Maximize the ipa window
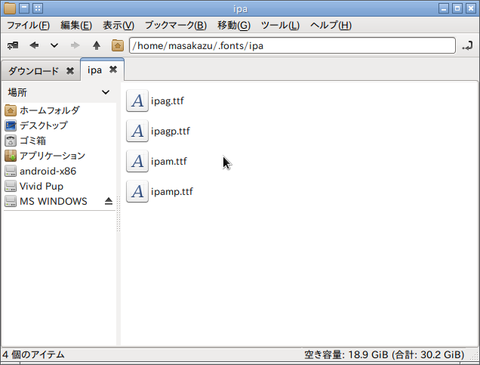Image resolution: width=480 pixels, height=365 pixels. [457, 8]
